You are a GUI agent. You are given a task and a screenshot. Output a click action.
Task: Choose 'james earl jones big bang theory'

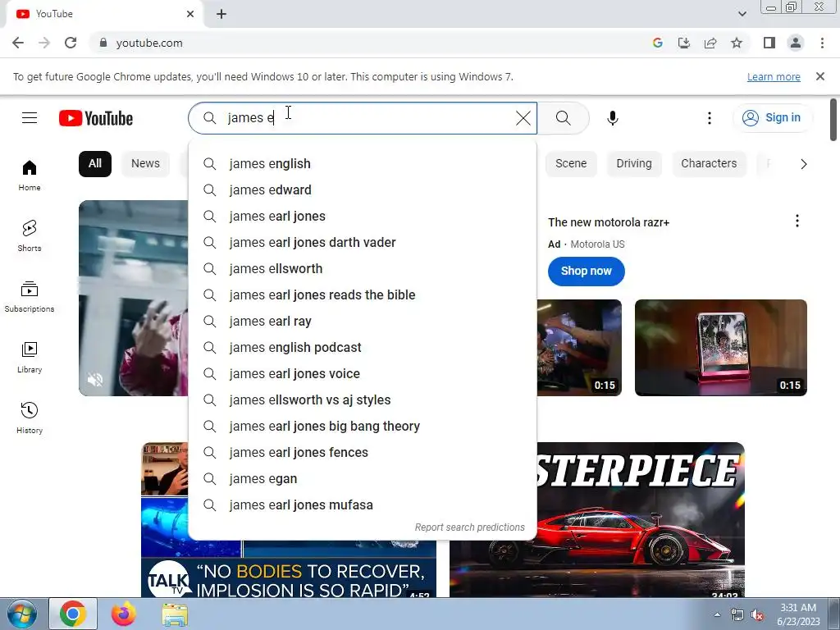363,426
